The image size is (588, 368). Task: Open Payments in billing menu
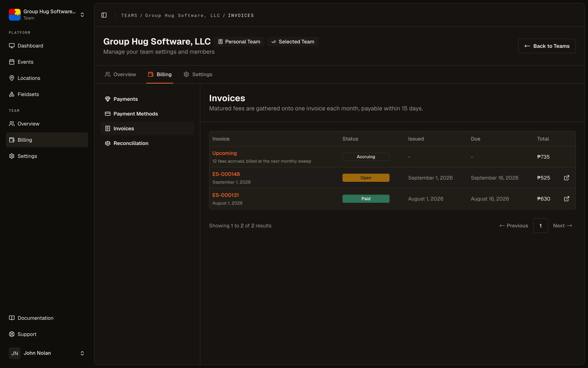[x=147, y=99]
